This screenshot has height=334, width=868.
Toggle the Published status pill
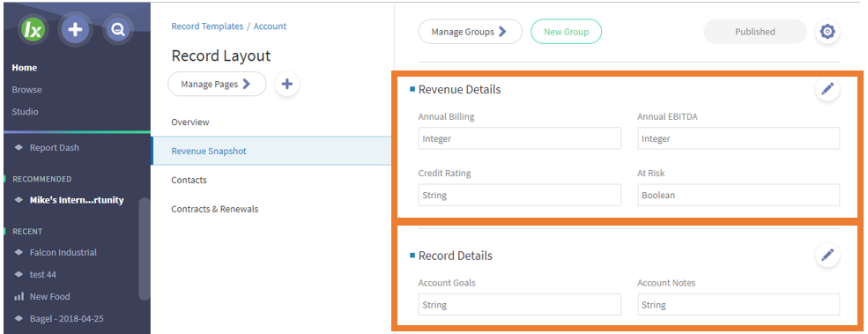(x=754, y=32)
